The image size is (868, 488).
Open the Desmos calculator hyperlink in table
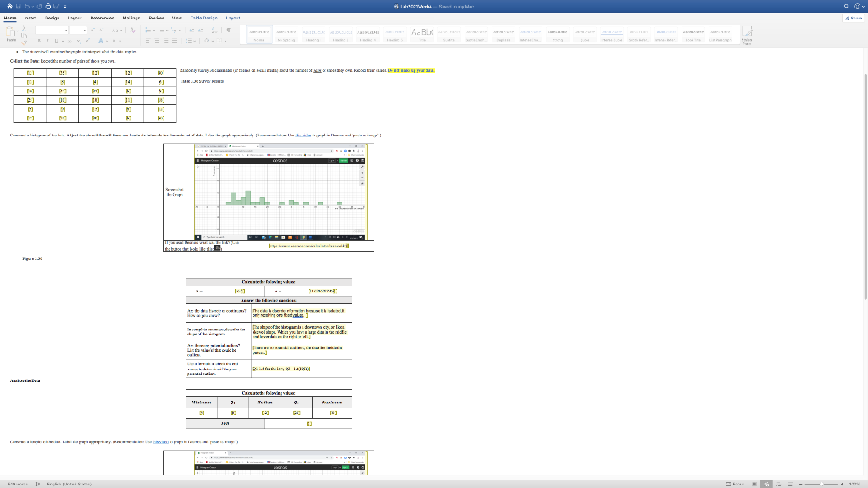(x=309, y=246)
